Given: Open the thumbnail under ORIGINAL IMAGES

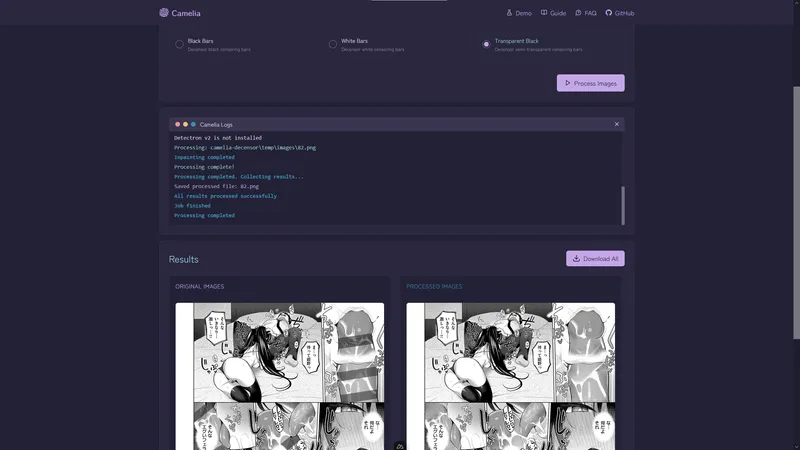Looking at the screenshot, I should point(280,377).
